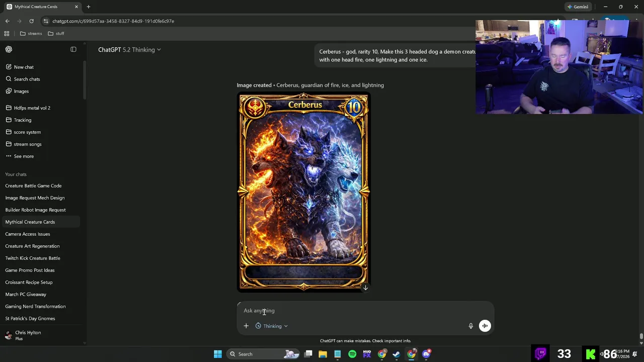Image resolution: width=644 pixels, height=362 pixels.
Task: Select Mythical Creature Cards chat
Action: coord(40,222)
